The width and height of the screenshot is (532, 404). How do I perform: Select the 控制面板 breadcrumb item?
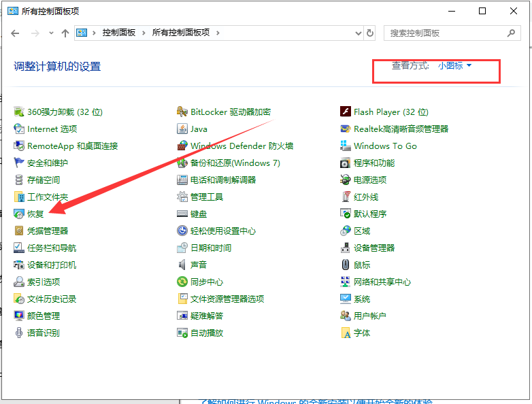coord(119,33)
